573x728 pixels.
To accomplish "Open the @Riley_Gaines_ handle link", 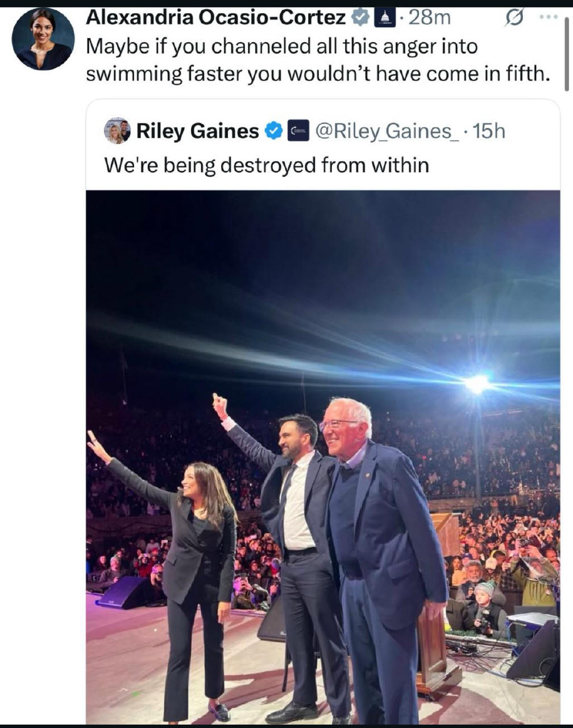I will tap(386, 131).
